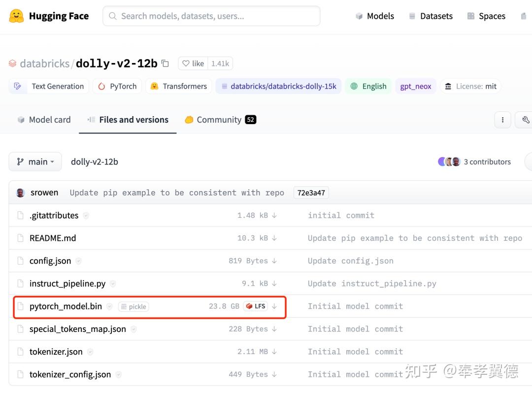Open the databricks-dolly-15k dataset tag
This screenshot has height=393, width=532.
(278, 86)
